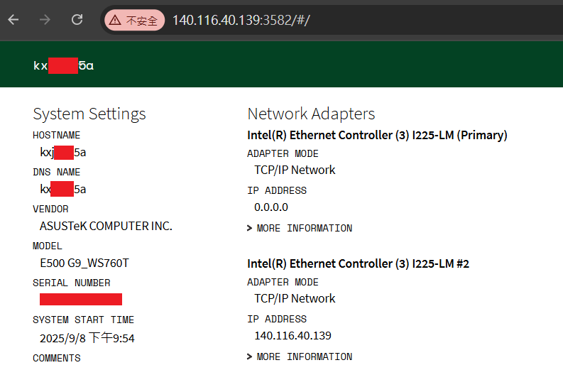
Task: Click the MODEL label
Action: click(x=48, y=246)
